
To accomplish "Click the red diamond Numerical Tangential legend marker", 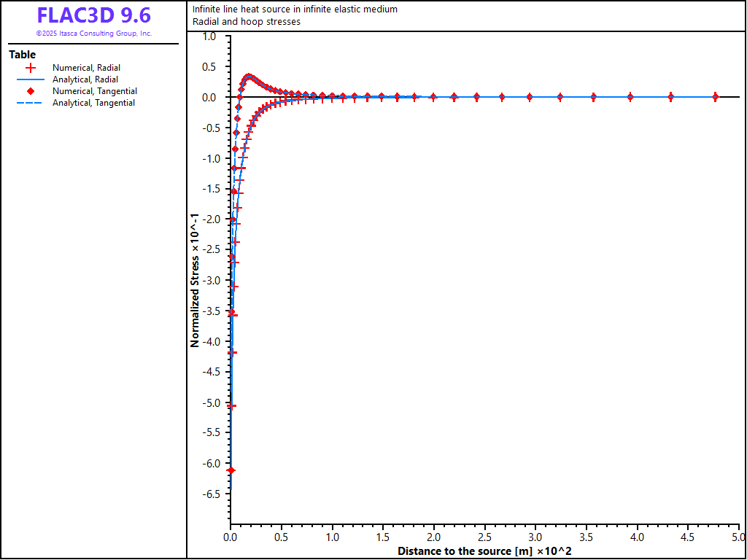I will coord(31,91).
